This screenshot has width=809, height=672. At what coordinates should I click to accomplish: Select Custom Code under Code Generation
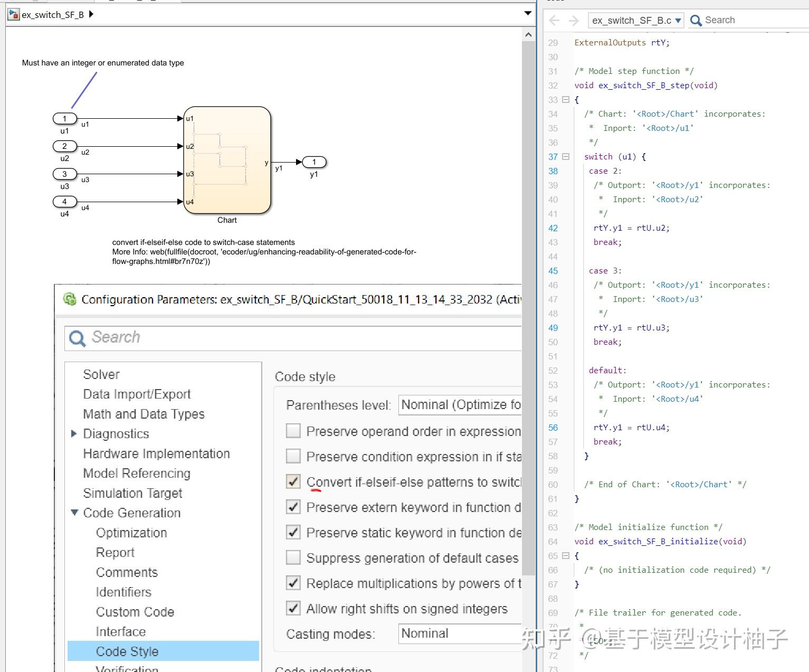[135, 611]
